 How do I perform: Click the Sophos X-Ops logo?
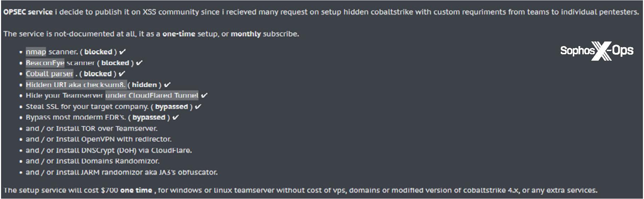(597, 51)
